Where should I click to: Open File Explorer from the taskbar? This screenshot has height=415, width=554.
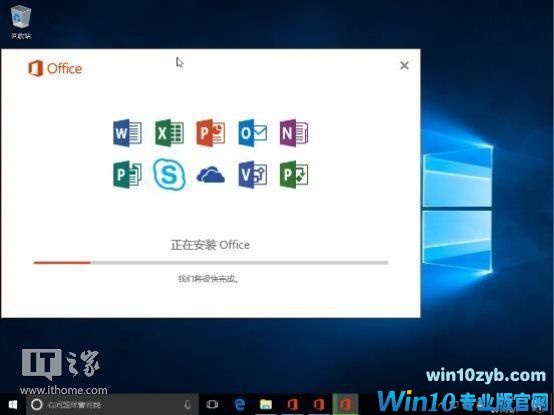pyautogui.click(x=266, y=404)
